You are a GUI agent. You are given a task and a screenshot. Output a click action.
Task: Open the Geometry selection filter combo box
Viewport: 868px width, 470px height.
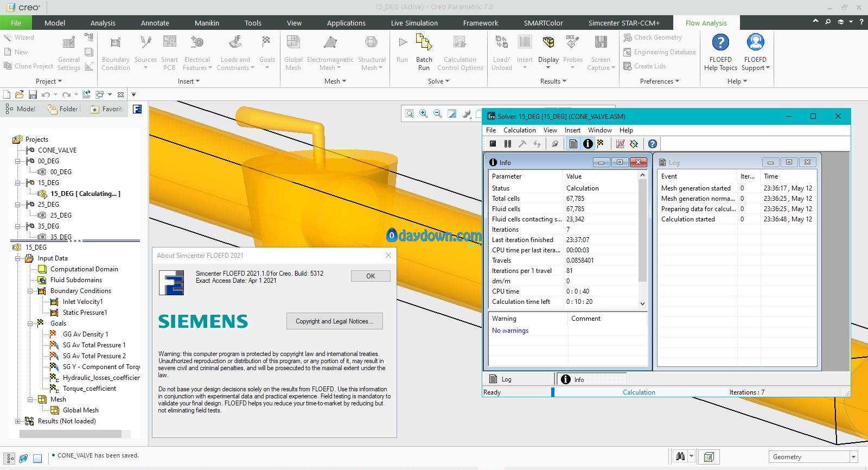point(813,457)
